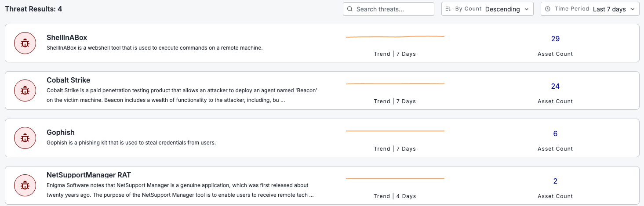This screenshot has width=644, height=206.
Task: Click the ShellInABox 7-day trend line
Action: pyautogui.click(x=395, y=36)
